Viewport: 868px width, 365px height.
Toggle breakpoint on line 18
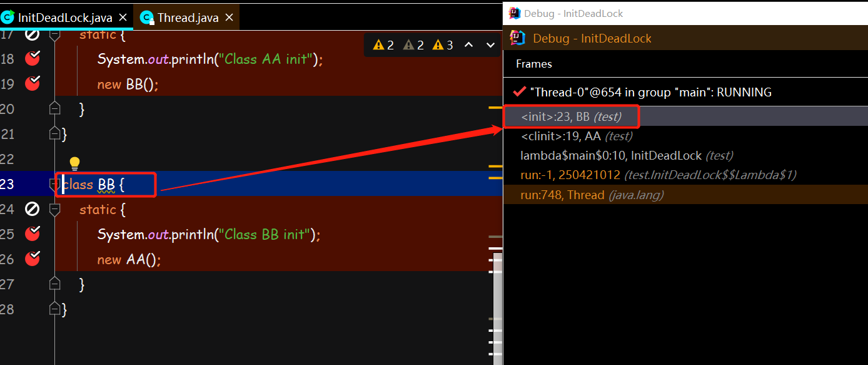(x=32, y=58)
